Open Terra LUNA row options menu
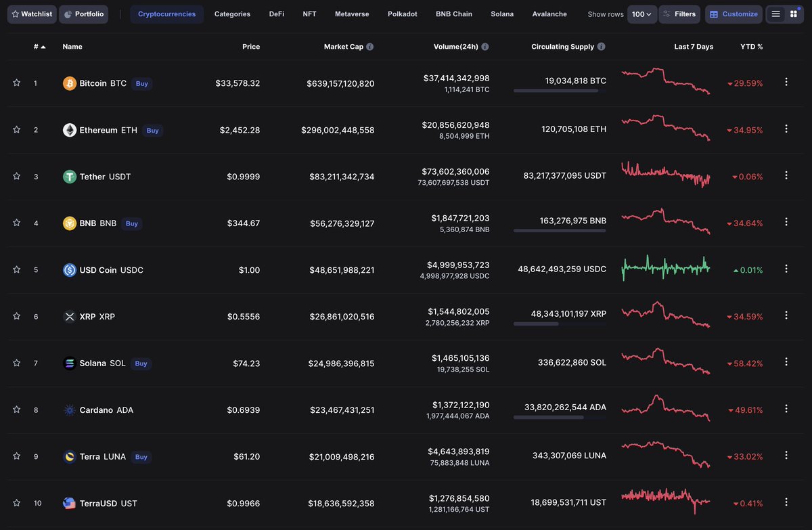 coord(786,456)
